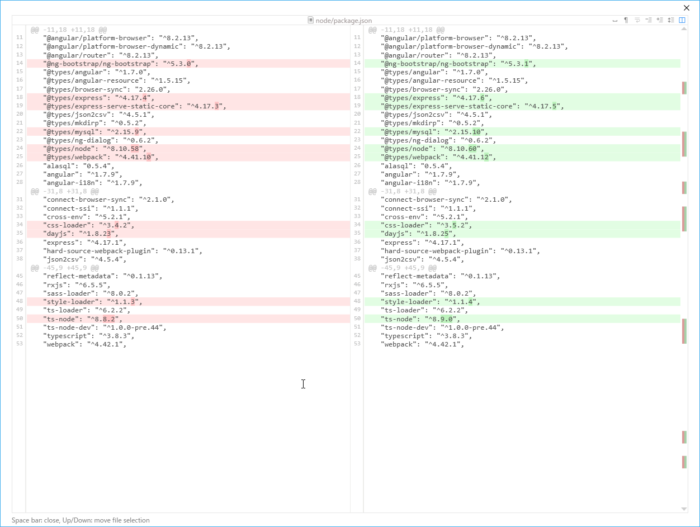Toggle ignore whitespace option in diff toolbar

(615, 20)
